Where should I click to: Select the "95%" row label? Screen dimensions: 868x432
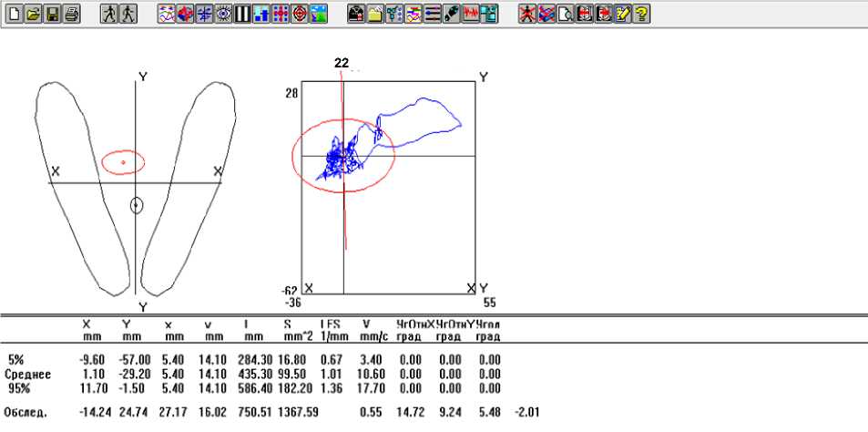[x=19, y=387]
